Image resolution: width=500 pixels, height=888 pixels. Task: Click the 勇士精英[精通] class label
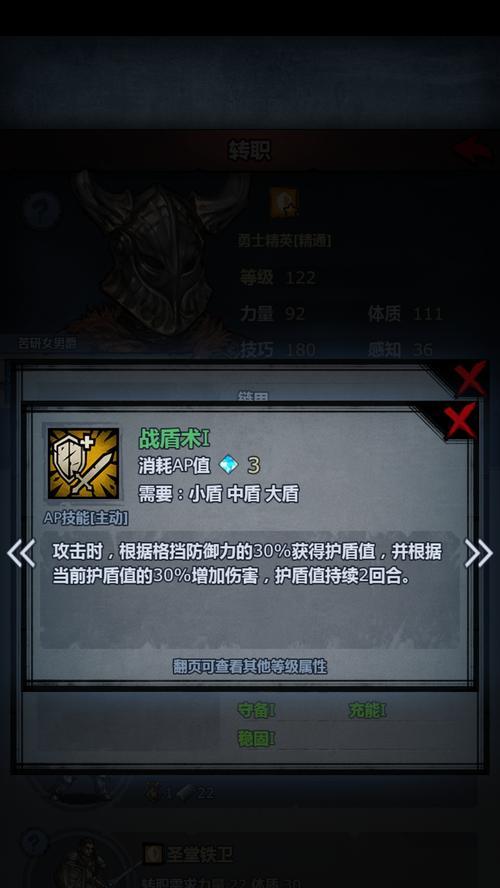pos(284,241)
